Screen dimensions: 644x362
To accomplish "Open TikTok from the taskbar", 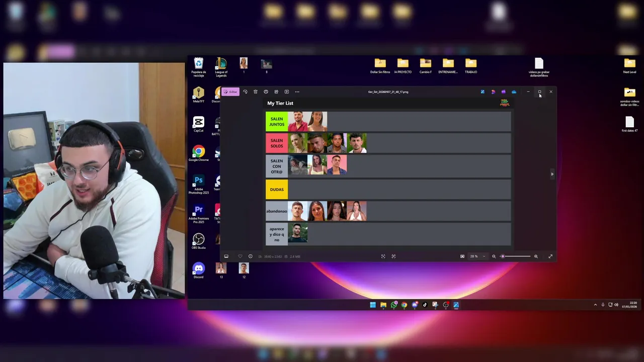I will [425, 305].
